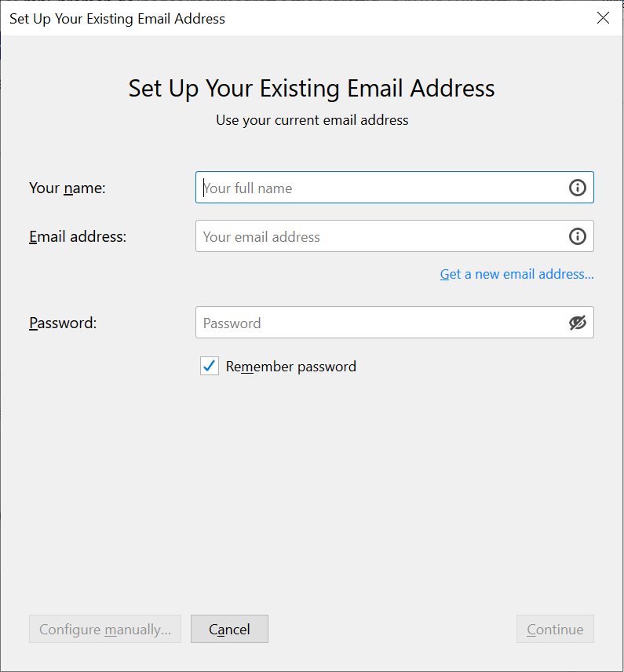Click the info icon in the name field

[577, 188]
